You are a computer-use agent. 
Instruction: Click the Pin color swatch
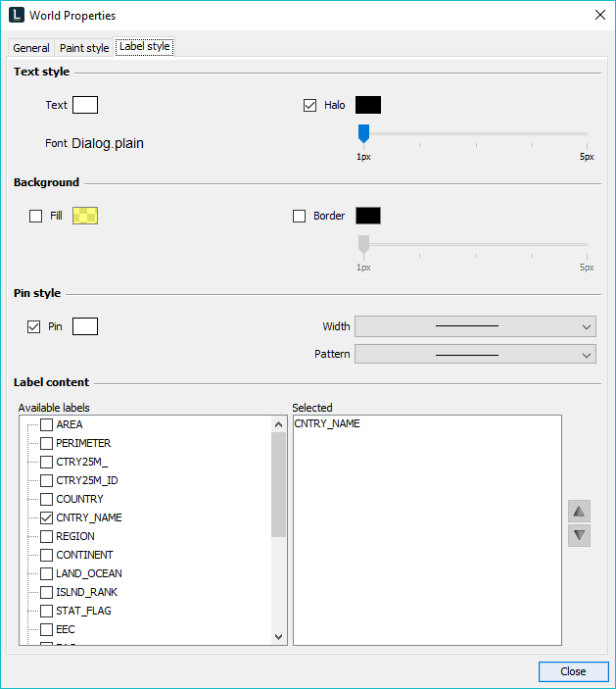pos(85,326)
